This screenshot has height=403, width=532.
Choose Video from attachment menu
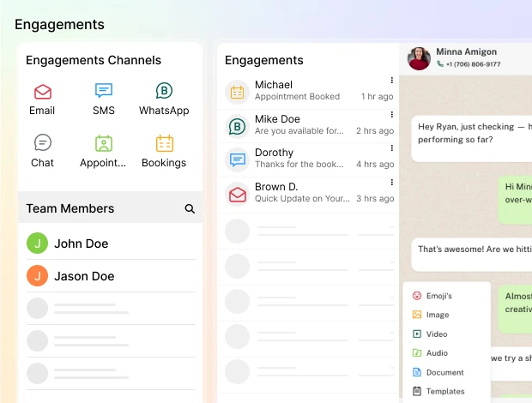coord(430,334)
